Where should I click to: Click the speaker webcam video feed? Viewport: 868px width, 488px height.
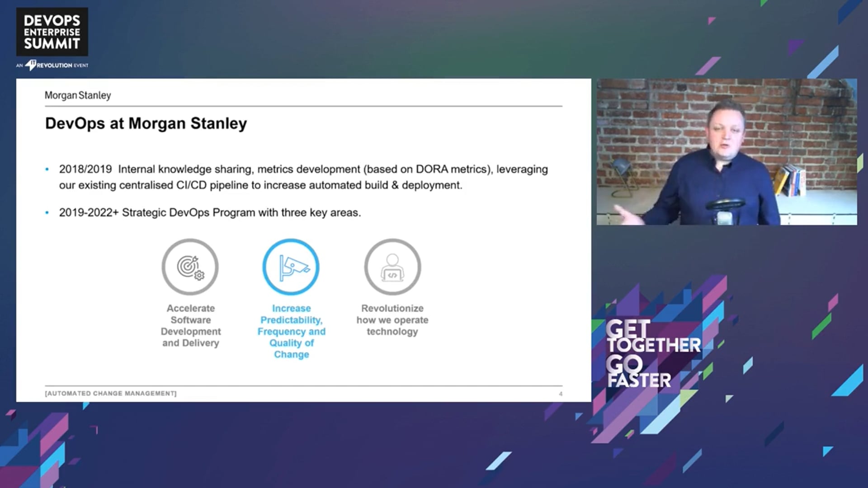click(x=726, y=152)
